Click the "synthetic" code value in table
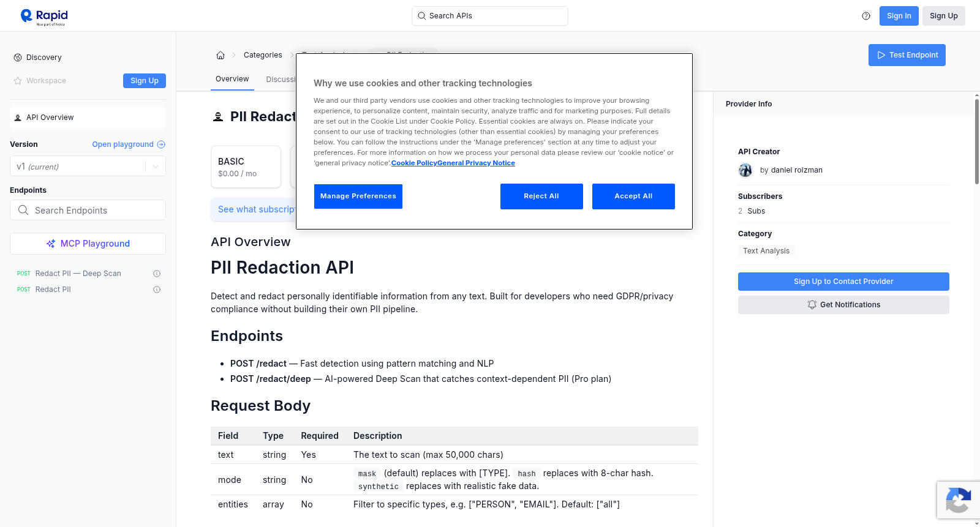This screenshot has width=980, height=527. point(379,487)
